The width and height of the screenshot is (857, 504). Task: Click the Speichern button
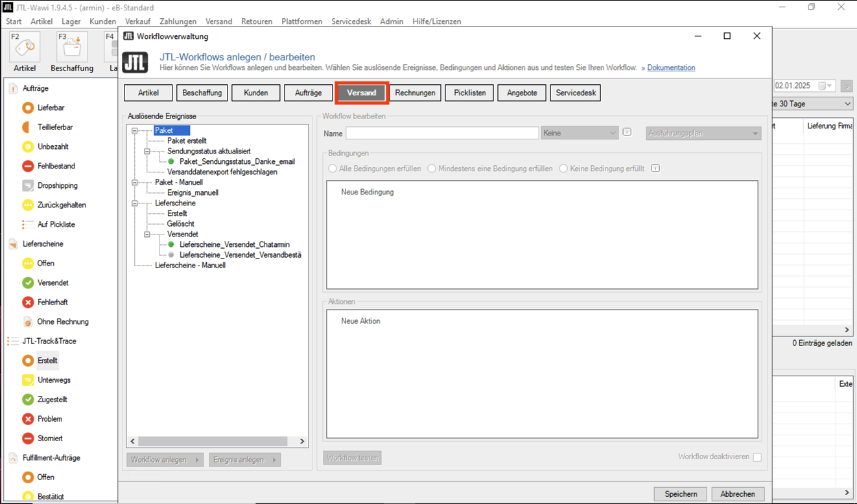[x=681, y=494]
